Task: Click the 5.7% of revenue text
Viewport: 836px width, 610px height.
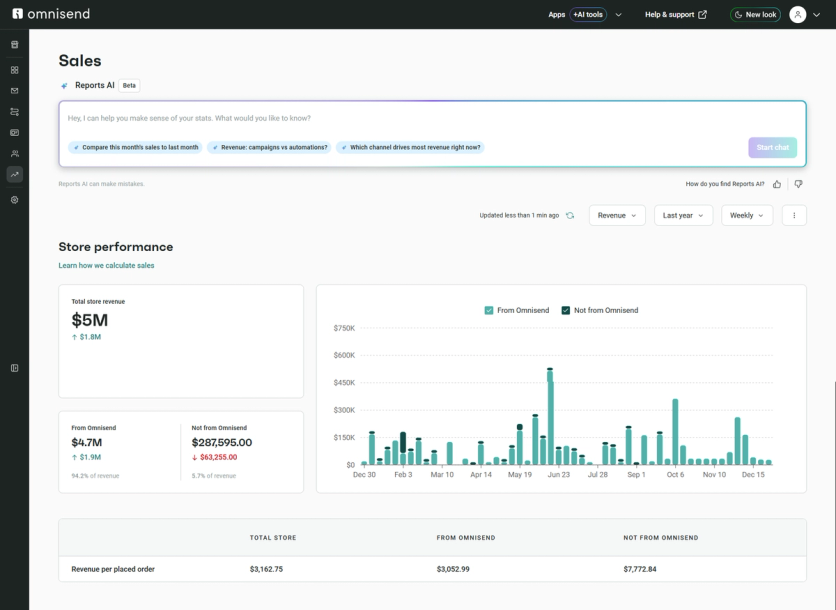Action: pos(213,476)
